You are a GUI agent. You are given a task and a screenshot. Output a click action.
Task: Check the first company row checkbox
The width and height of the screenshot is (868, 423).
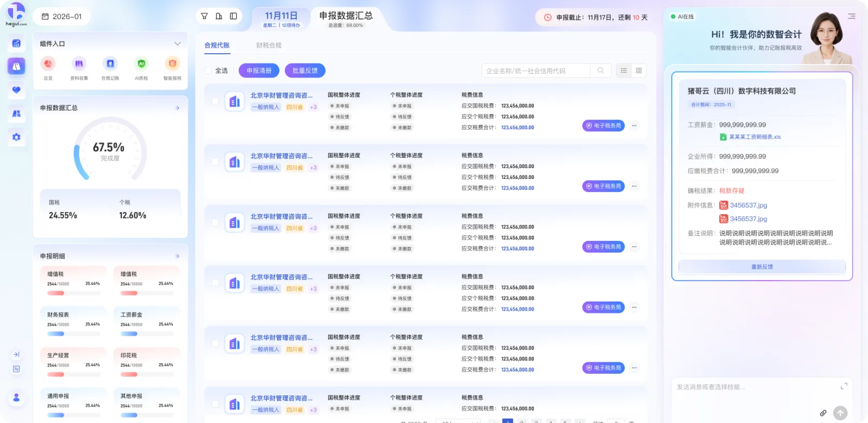point(215,101)
